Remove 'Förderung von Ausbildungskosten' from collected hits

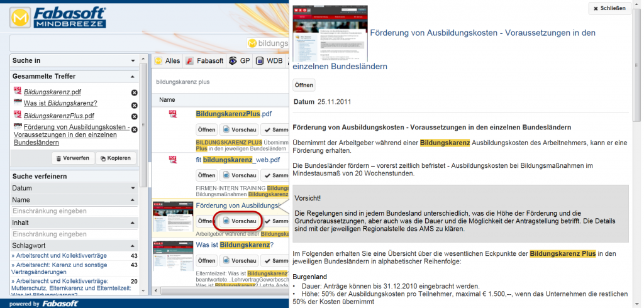[x=134, y=129]
